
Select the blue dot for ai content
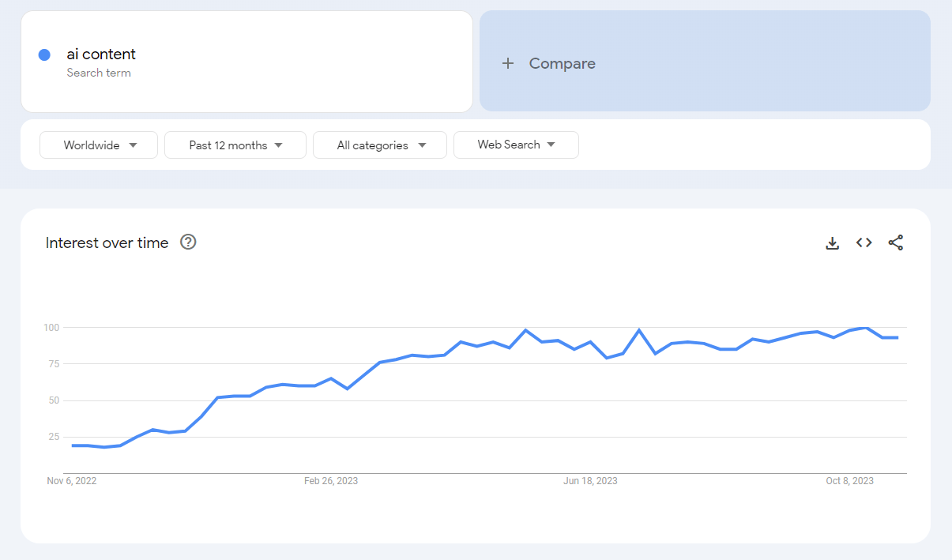click(44, 54)
